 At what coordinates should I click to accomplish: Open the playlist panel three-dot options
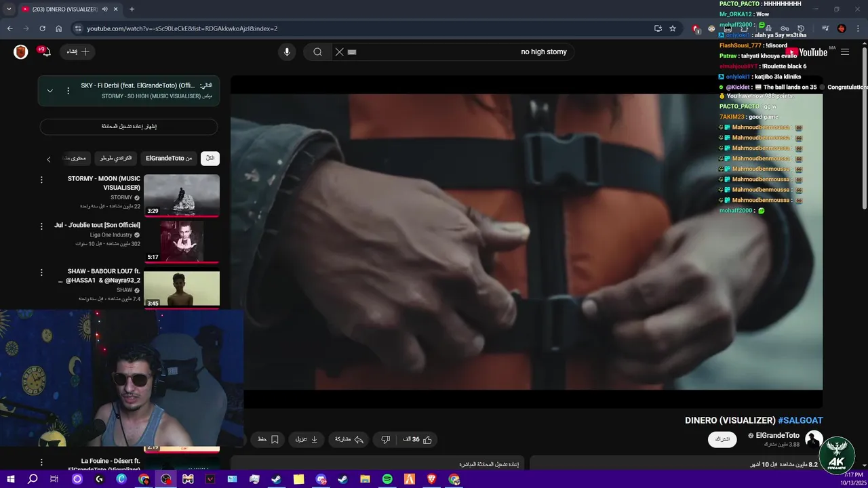[68, 91]
